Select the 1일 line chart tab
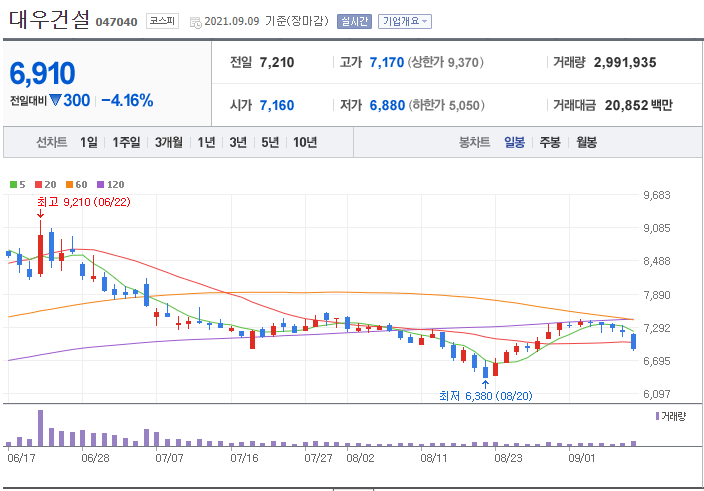Viewport: 704px width, 491px height. pos(88,142)
